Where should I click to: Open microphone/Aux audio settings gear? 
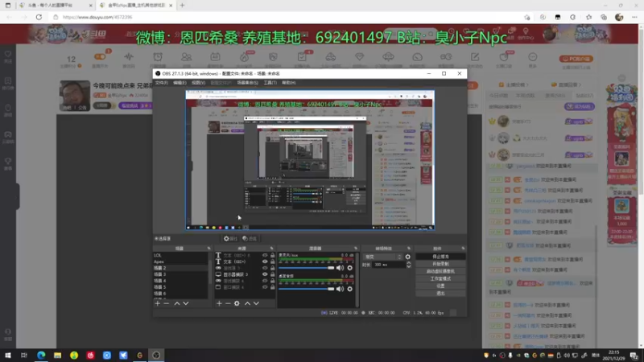[350, 268]
